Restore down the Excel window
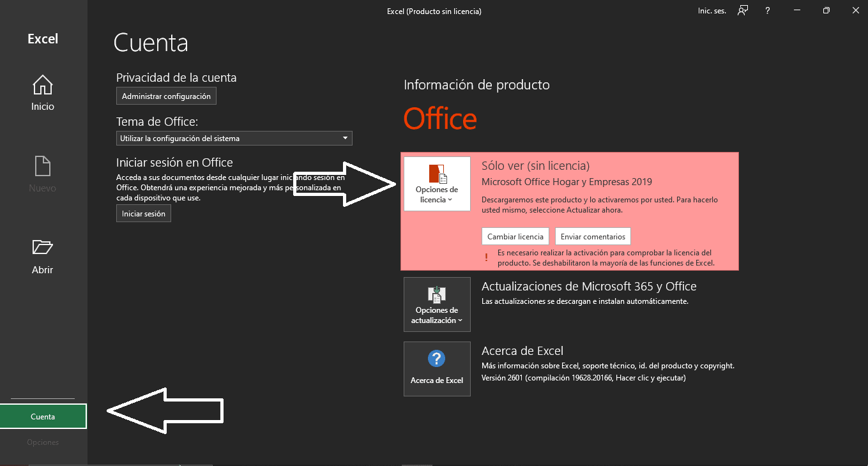Viewport: 868px width, 466px height. pyautogui.click(x=826, y=11)
